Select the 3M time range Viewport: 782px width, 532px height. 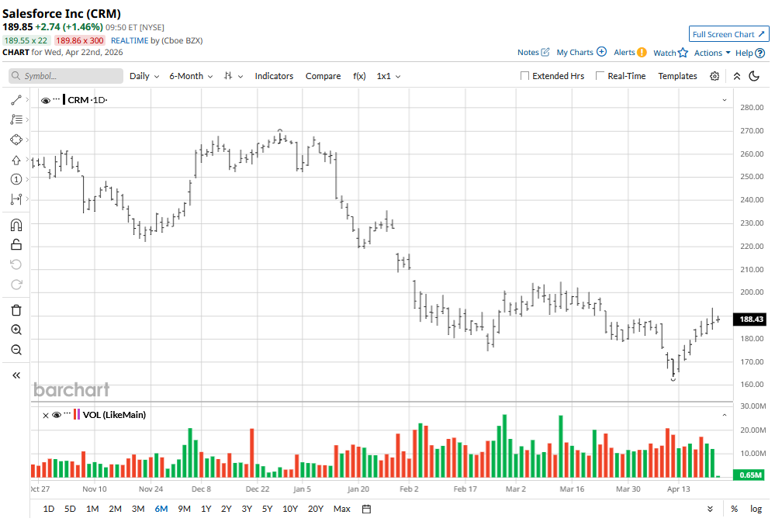click(x=138, y=509)
